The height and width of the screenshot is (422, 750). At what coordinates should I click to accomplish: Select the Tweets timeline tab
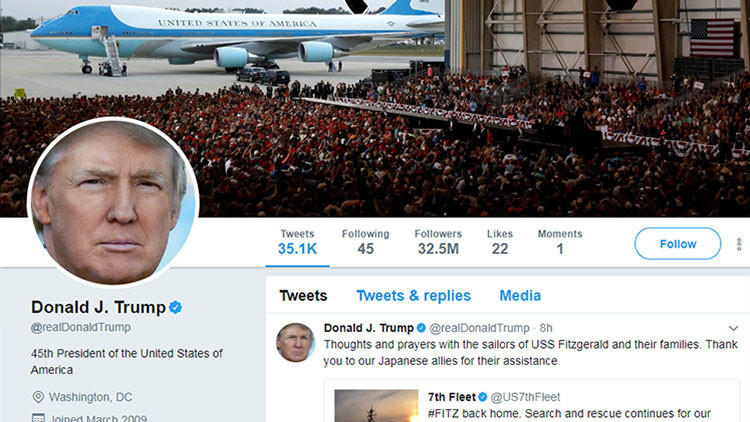(303, 295)
